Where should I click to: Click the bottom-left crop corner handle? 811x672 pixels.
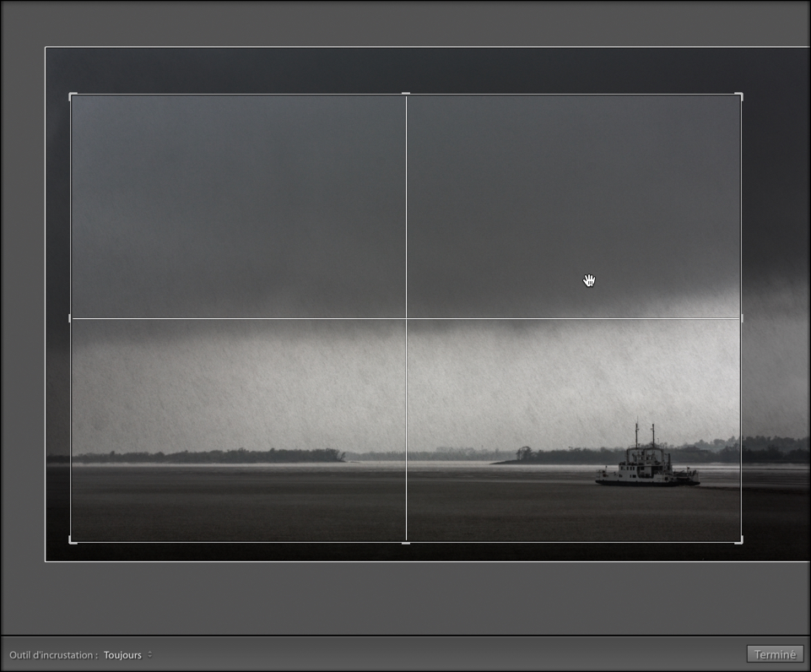[73, 540]
